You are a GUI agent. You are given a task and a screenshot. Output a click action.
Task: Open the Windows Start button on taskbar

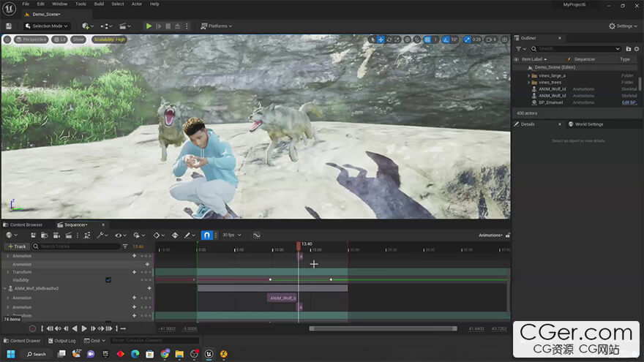(11, 354)
